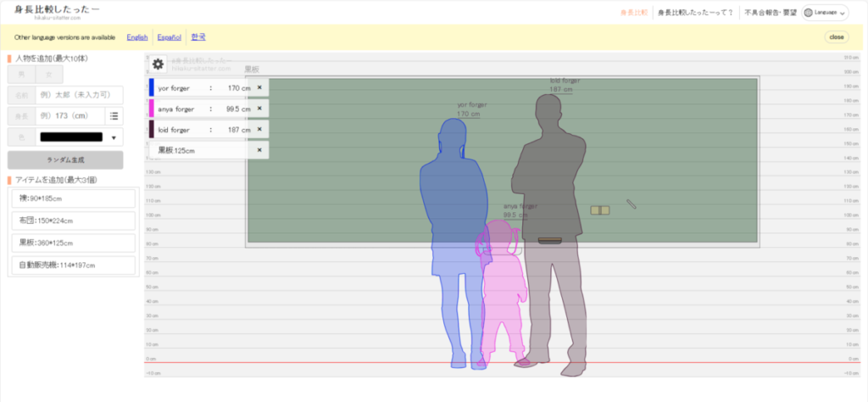Select the loid forger list entry name
868x402 pixels.
click(x=174, y=130)
